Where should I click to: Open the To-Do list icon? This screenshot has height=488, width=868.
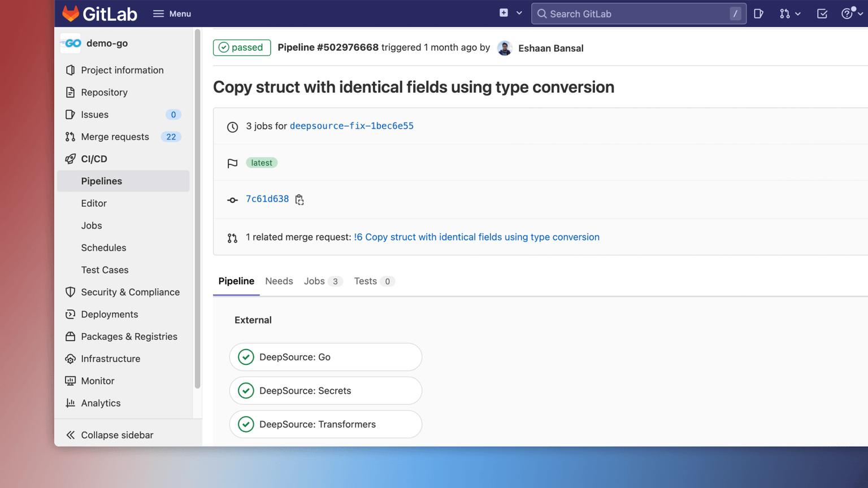point(822,14)
